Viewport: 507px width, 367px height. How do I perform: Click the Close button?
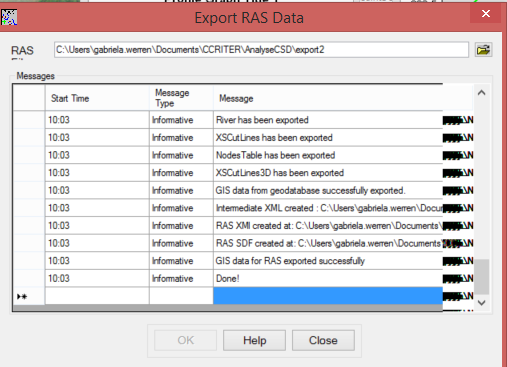pos(323,340)
